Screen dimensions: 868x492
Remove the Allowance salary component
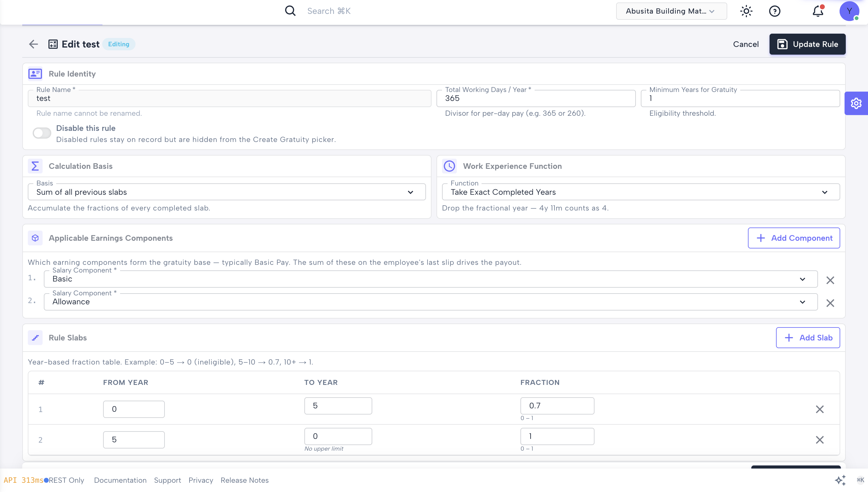coord(830,303)
